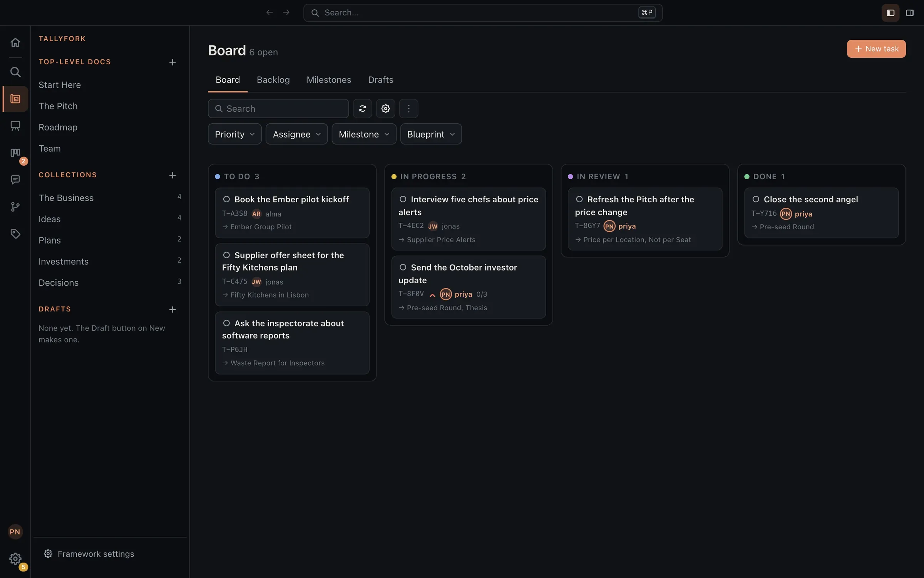The height and width of the screenshot is (578, 924).
Task: Click the refresh board icon
Action: (362, 109)
